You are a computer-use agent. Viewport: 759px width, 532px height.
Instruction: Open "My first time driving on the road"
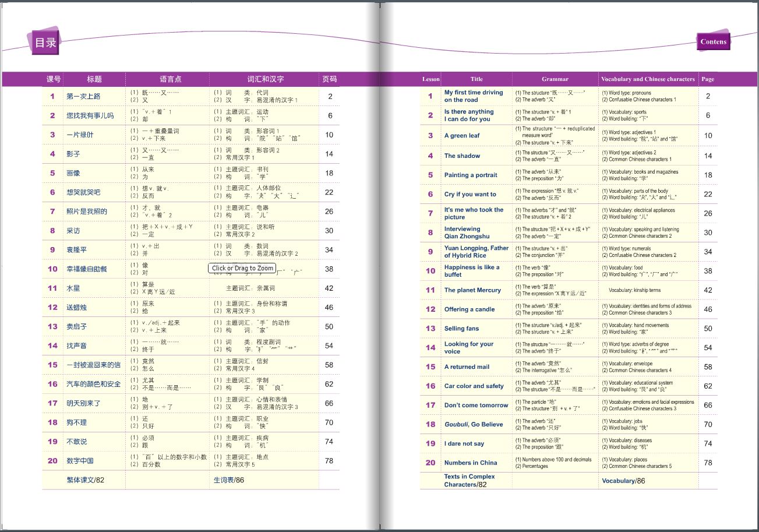coord(473,96)
